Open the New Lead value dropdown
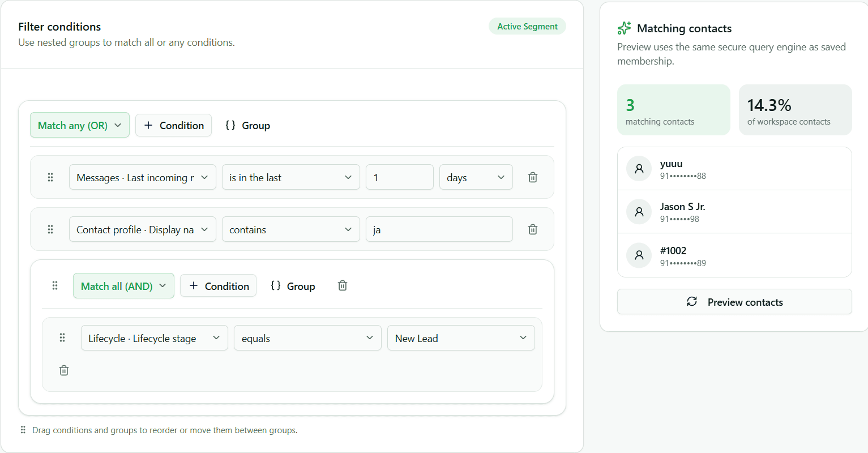868x453 pixels. (461, 338)
